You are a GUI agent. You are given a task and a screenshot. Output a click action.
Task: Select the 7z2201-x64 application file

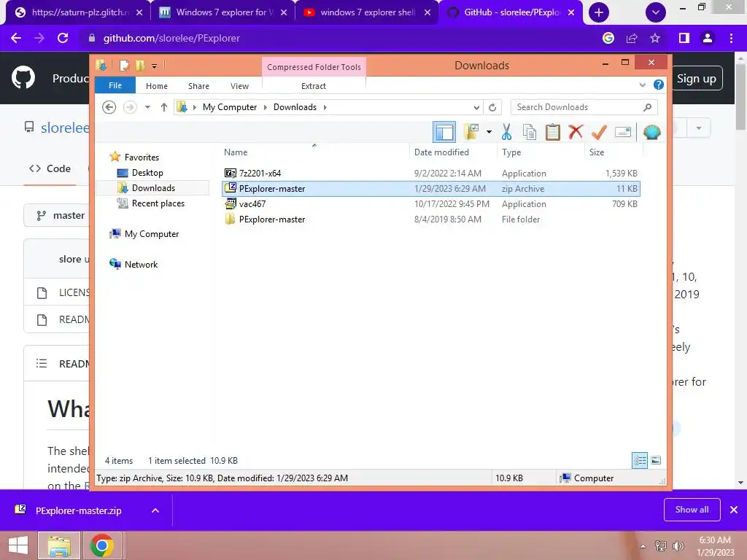coord(431,174)
